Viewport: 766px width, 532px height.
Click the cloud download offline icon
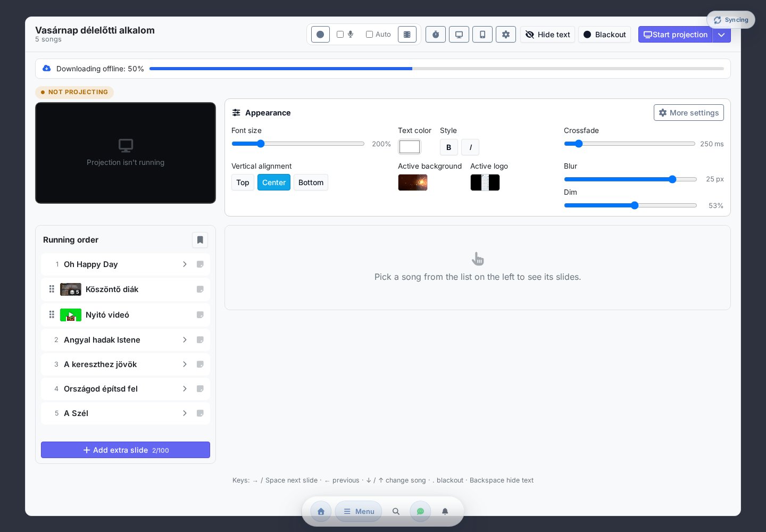(x=47, y=68)
